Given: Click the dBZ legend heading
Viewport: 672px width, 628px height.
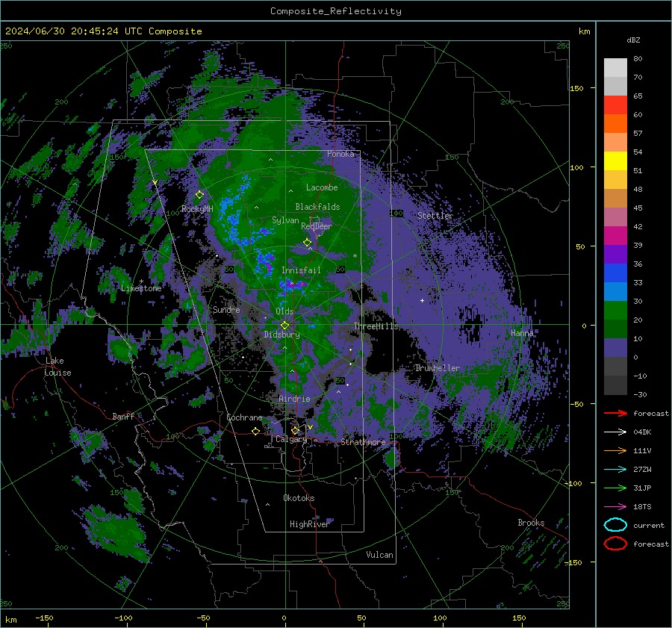Looking at the screenshot, I should coord(633,40).
